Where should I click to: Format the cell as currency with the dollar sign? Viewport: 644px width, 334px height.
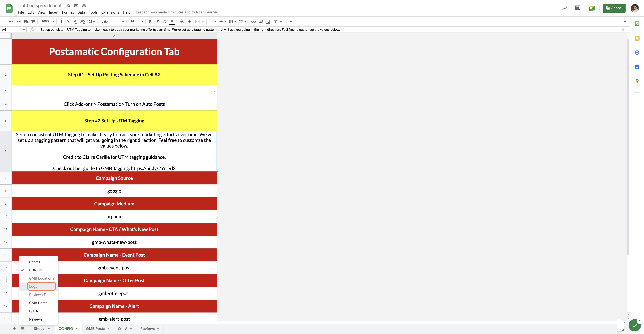[61, 22]
